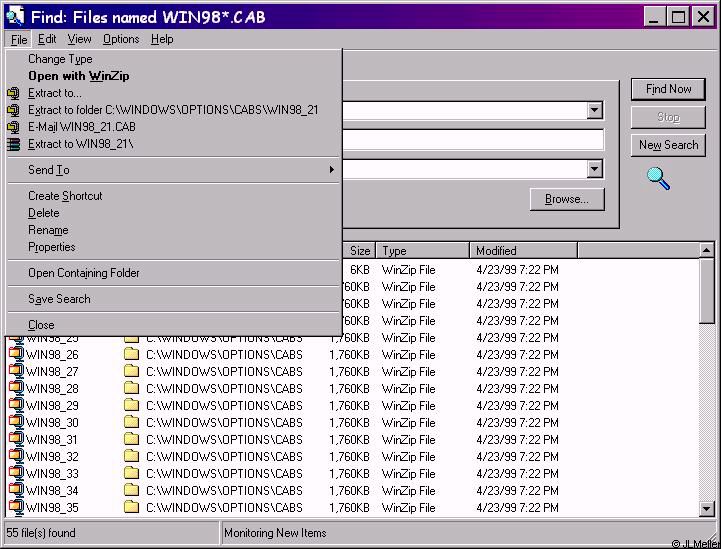721x549 pixels.
Task: Open the View menu
Action: pyautogui.click(x=79, y=40)
